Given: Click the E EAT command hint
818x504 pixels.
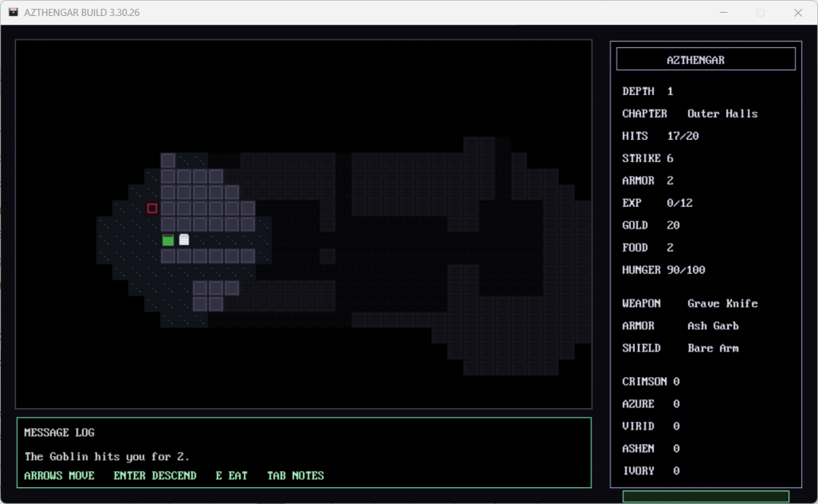Looking at the screenshot, I should tap(232, 475).
